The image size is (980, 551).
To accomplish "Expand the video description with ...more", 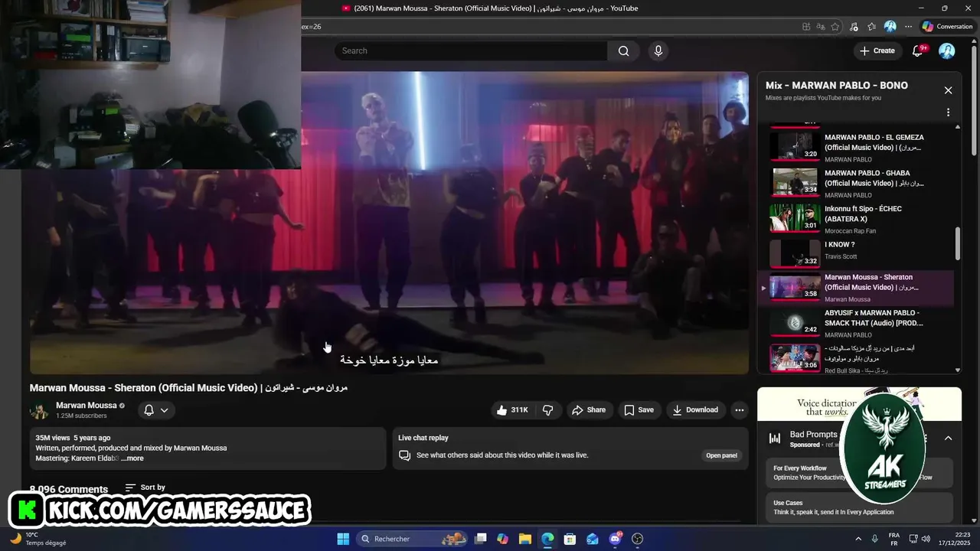I will click(132, 458).
